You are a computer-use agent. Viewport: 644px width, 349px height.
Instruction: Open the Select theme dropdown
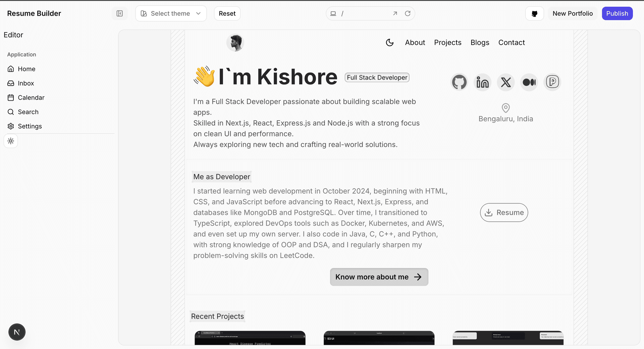[x=171, y=13]
